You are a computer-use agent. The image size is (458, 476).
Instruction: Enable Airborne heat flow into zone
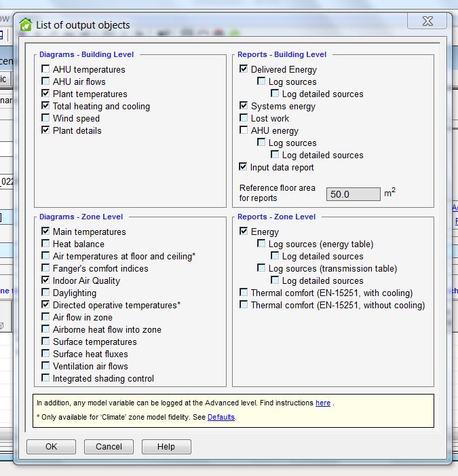click(x=45, y=329)
